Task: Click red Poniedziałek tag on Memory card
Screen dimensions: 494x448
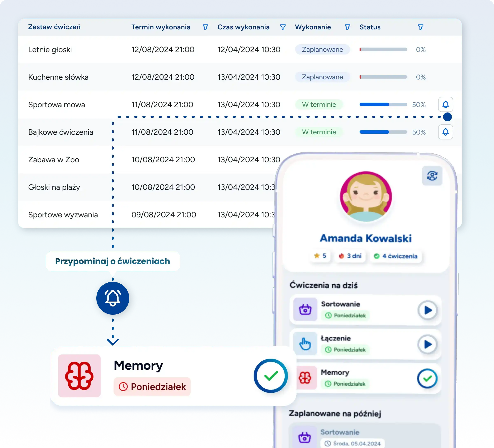Action: (x=152, y=386)
